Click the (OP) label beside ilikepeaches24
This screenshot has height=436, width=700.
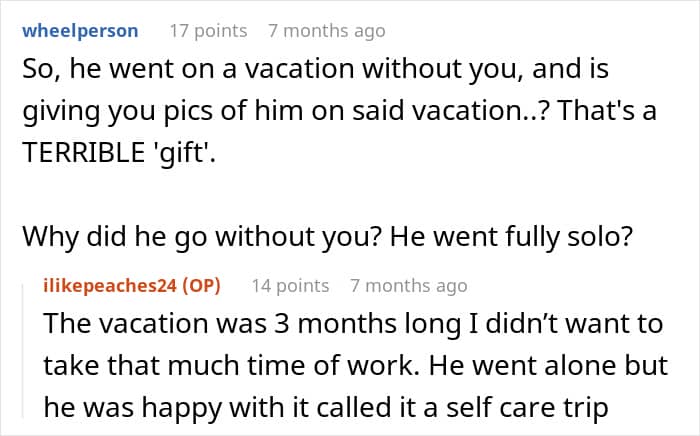coord(200,286)
